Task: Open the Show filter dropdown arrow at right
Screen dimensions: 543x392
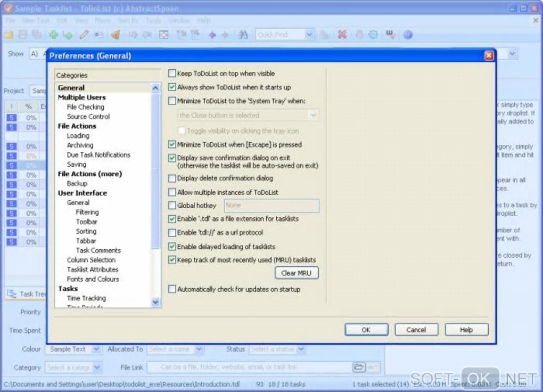Action: [512, 54]
